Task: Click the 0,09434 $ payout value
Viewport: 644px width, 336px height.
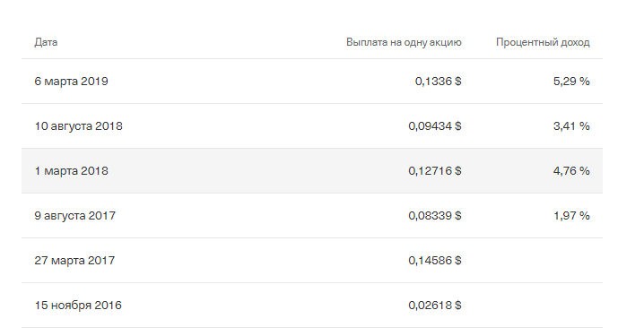Action: [x=435, y=126]
